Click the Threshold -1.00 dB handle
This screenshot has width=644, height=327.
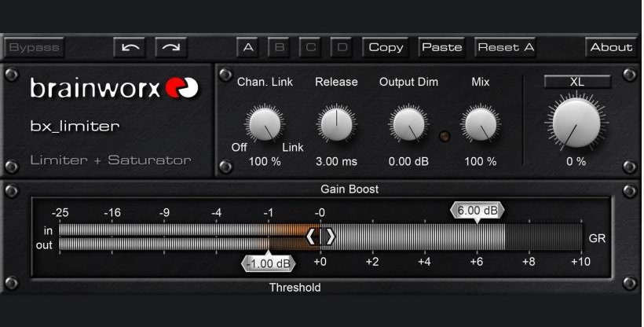[269, 263]
